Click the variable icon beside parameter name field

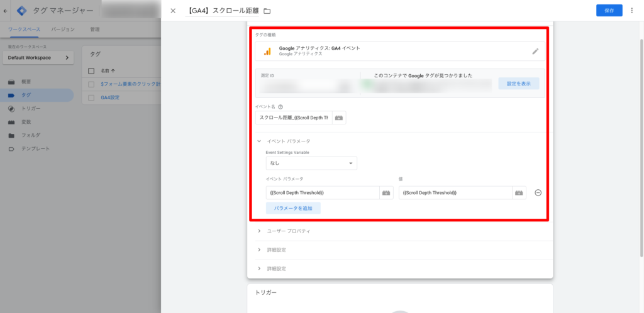[386, 193]
